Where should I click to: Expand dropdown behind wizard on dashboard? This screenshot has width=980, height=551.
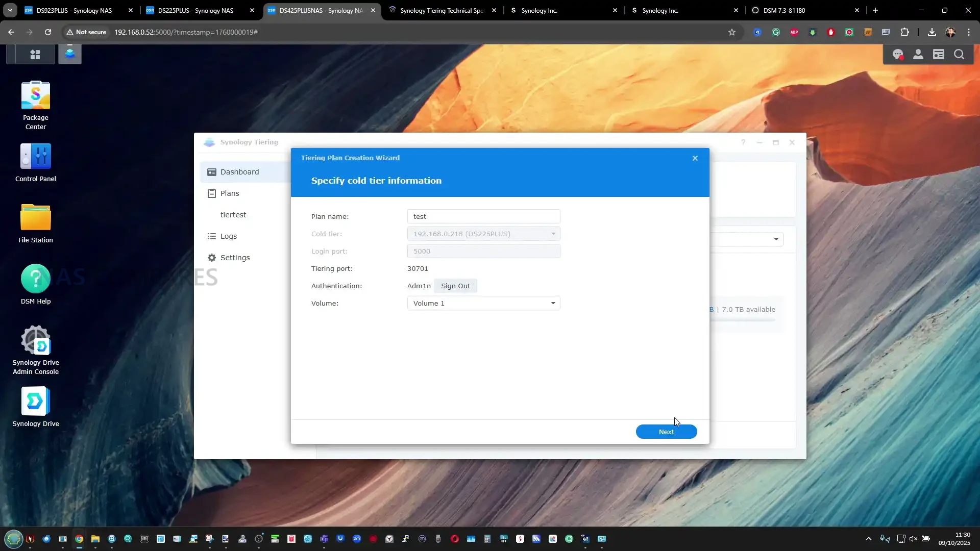[776, 239]
